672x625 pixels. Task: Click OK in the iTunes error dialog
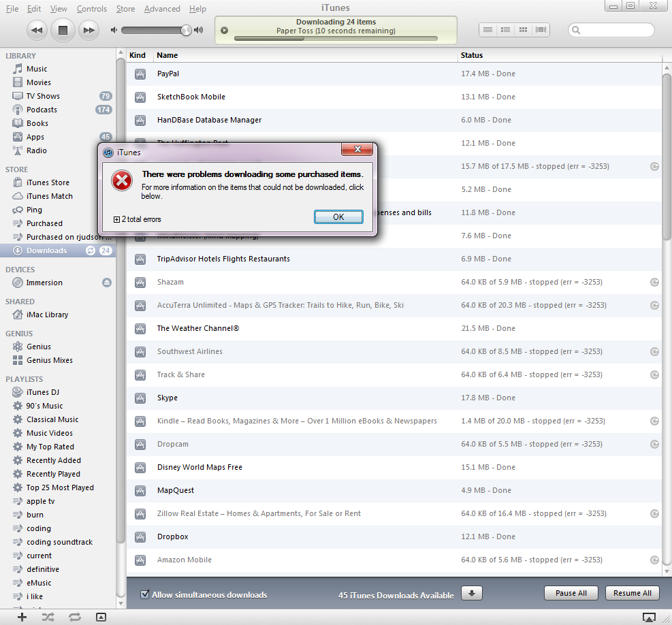coord(338,217)
